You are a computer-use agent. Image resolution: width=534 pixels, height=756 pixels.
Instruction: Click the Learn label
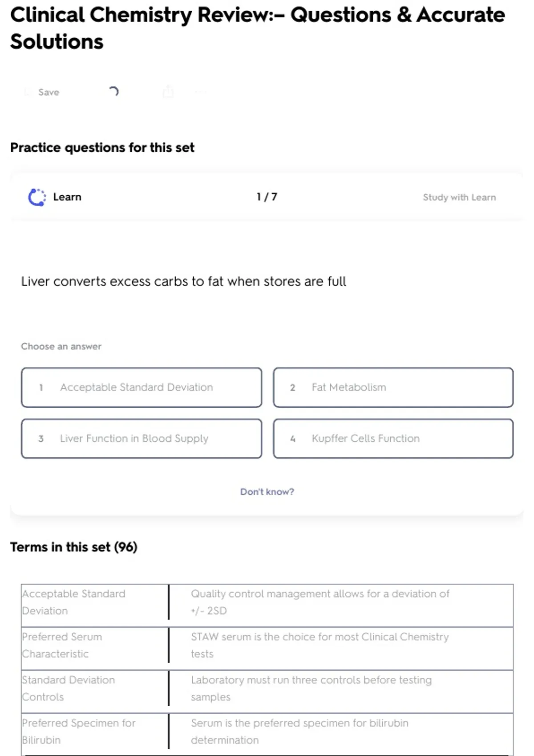coord(67,197)
